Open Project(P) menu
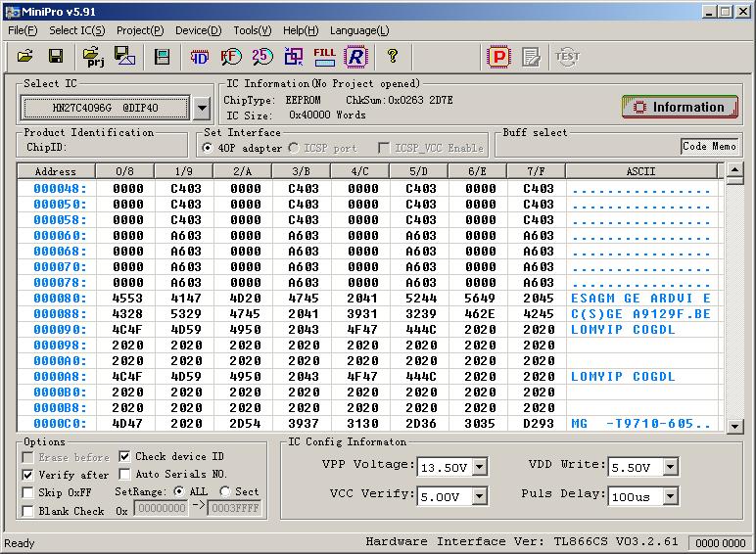Screen dimensions: 756x554 point(140,30)
